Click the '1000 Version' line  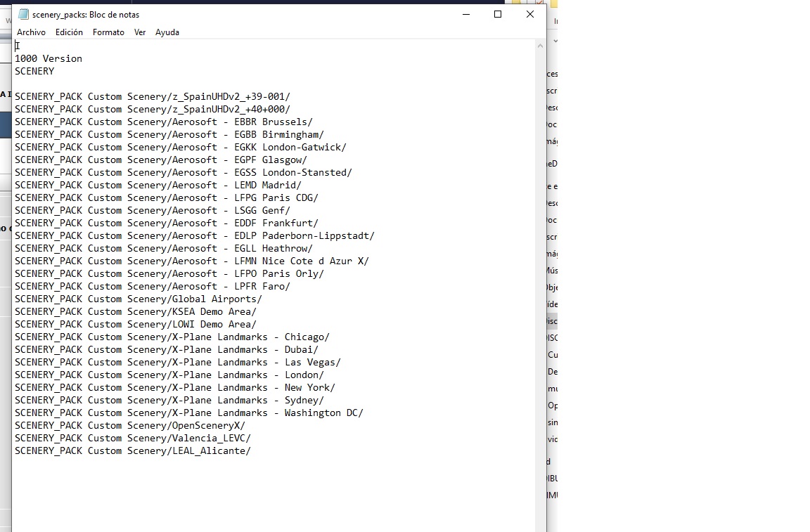49,59
